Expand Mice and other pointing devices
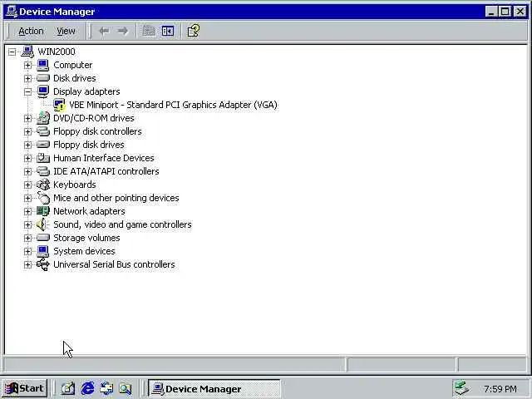 27,198
